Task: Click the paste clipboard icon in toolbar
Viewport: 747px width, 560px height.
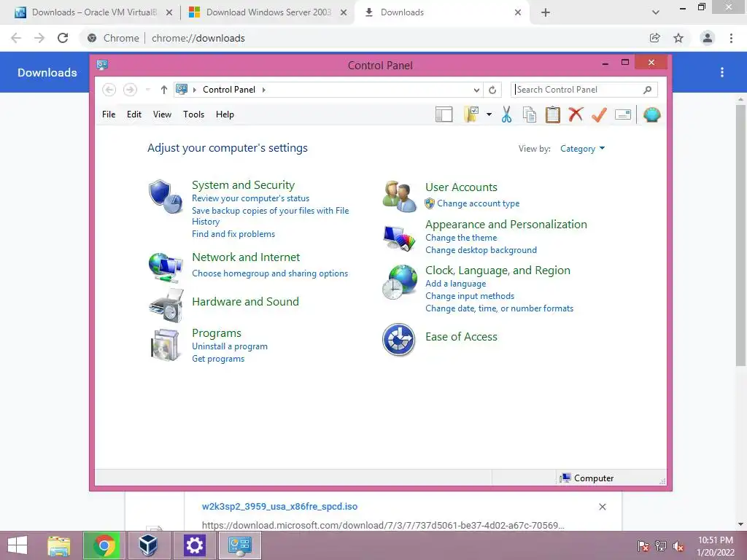Action: (552, 114)
